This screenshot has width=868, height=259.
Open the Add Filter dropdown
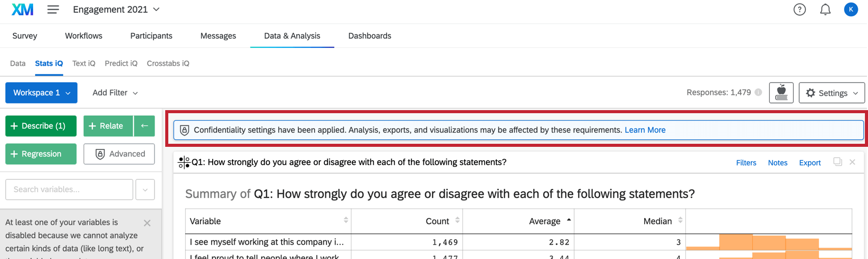115,93
